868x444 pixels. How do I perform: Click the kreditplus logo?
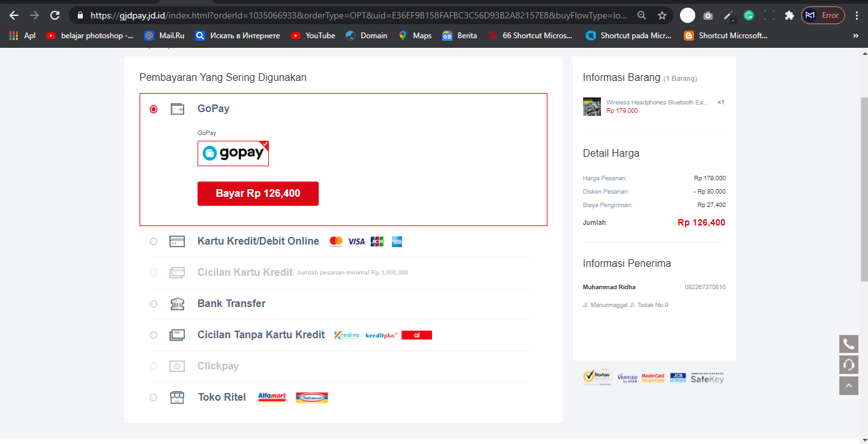(381, 335)
